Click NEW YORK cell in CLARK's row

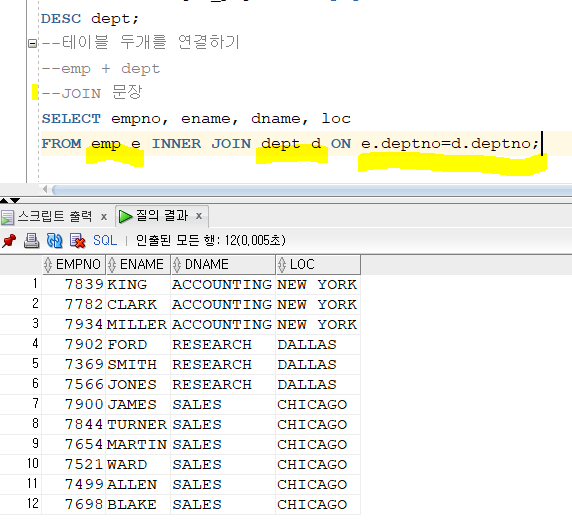318,305
